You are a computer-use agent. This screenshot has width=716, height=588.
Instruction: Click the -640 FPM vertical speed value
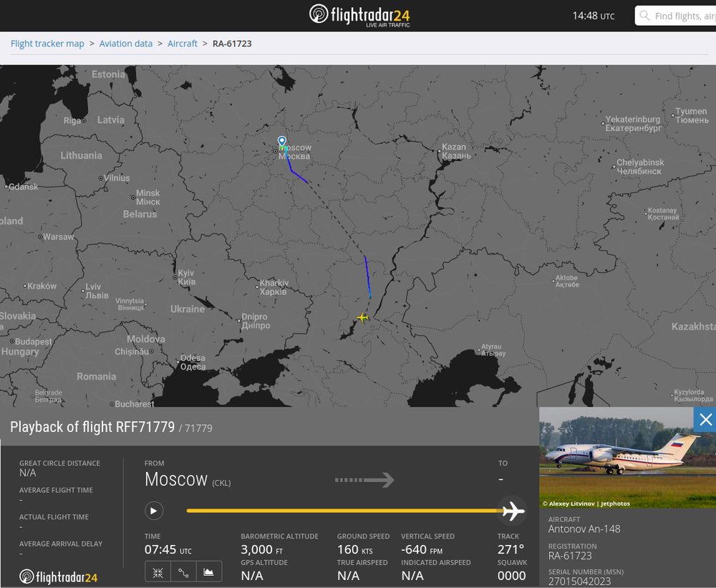pos(422,549)
